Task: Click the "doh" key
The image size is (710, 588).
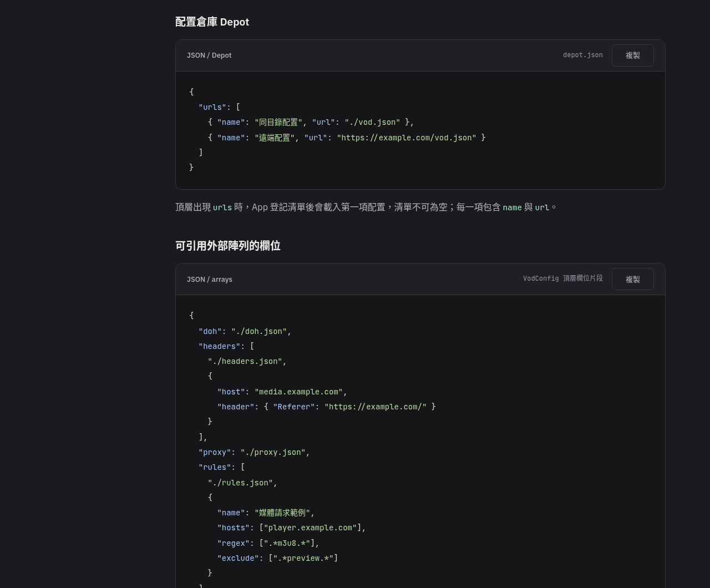Action: pyautogui.click(x=210, y=331)
